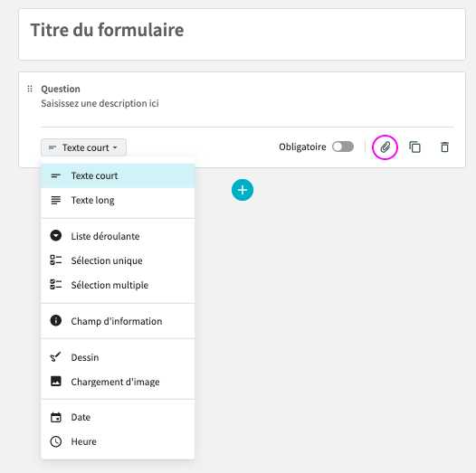Collapse the Texte court type dropdown
The width and height of the screenshot is (476, 473).
point(83,147)
